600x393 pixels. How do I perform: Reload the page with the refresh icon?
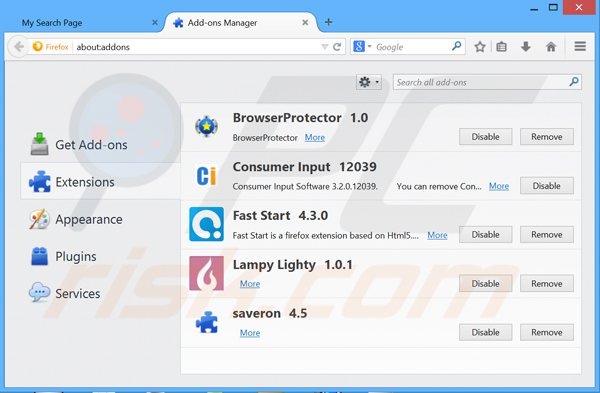pos(337,47)
